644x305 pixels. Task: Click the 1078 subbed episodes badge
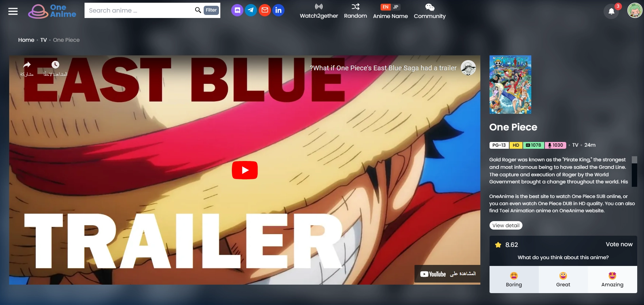(533, 145)
